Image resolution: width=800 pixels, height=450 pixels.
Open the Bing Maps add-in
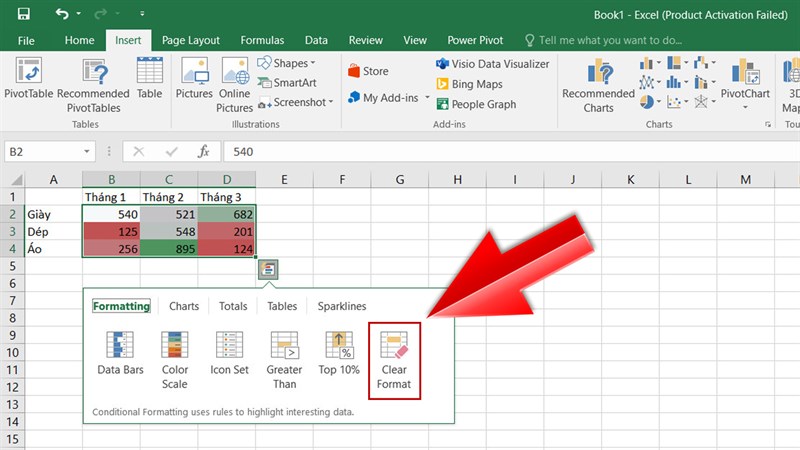pos(469,84)
